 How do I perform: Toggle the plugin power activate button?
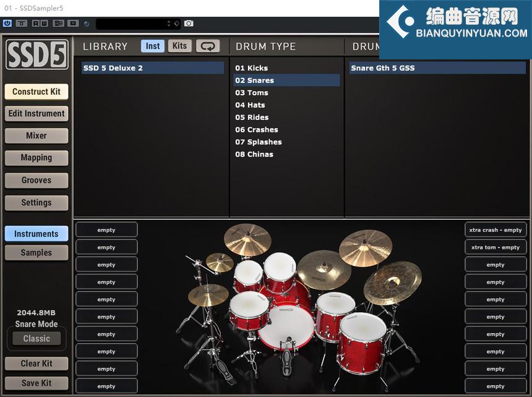(x=7, y=23)
